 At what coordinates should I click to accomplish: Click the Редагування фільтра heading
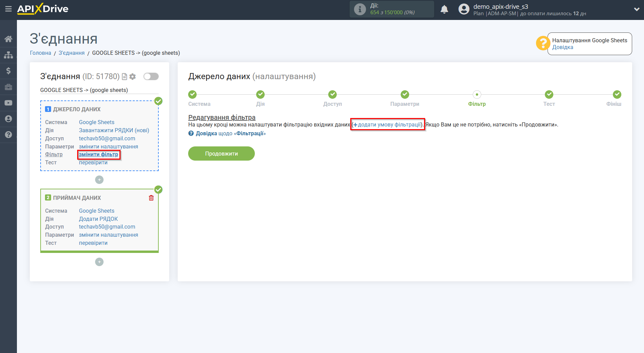pyautogui.click(x=222, y=117)
